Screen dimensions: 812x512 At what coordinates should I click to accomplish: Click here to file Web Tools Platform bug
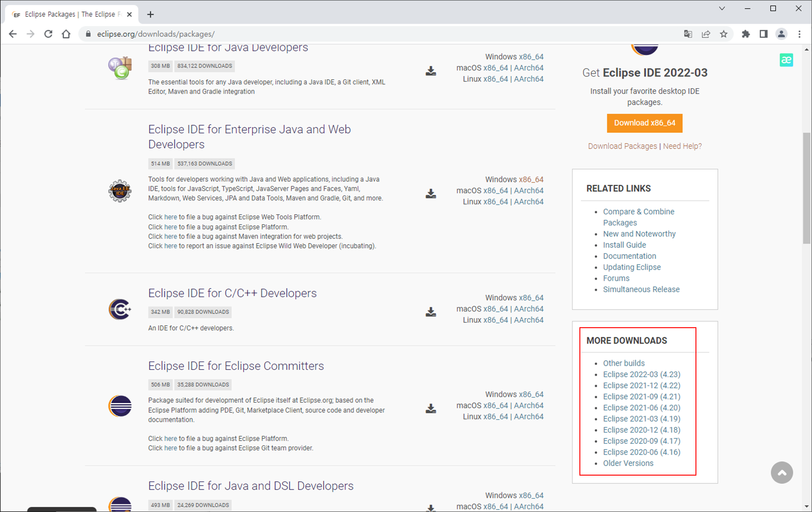(x=171, y=217)
